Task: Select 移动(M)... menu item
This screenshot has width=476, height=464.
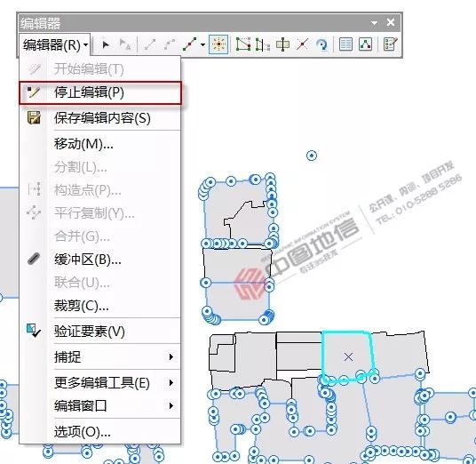Action: [100, 143]
